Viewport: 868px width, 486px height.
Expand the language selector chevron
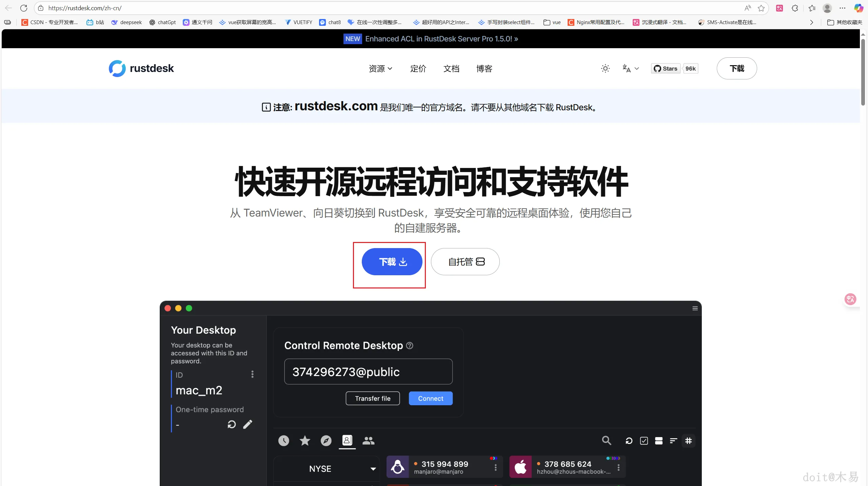click(637, 69)
